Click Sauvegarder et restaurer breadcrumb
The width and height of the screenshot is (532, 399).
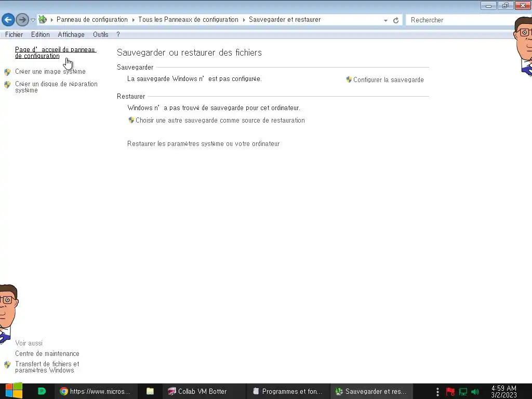point(285,19)
